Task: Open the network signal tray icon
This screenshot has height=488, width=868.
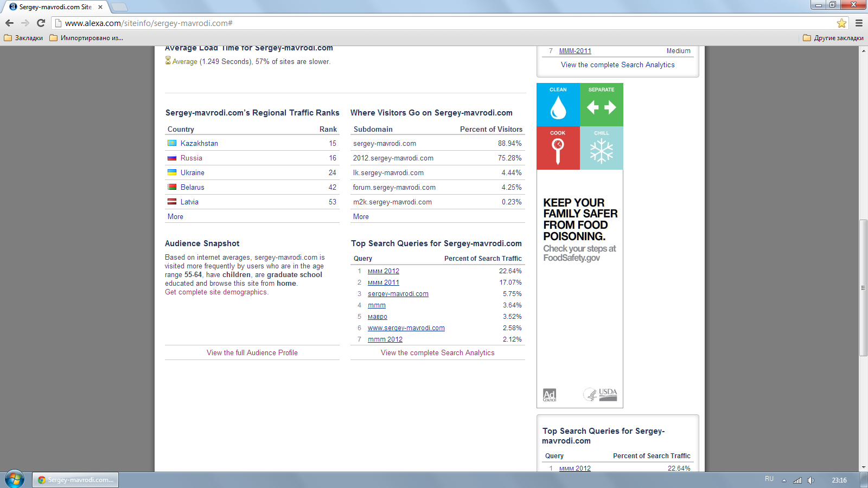Action: pos(797,480)
